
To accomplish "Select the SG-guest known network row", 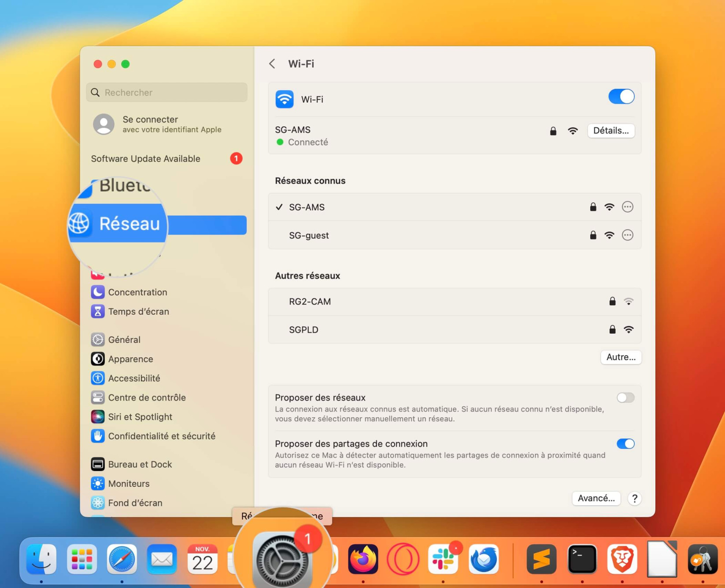I will pyautogui.click(x=454, y=235).
